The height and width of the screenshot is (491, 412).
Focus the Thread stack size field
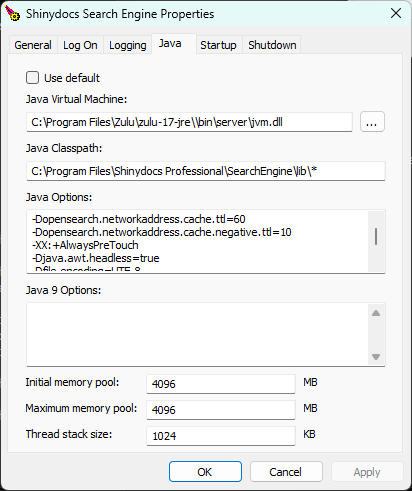click(221, 436)
